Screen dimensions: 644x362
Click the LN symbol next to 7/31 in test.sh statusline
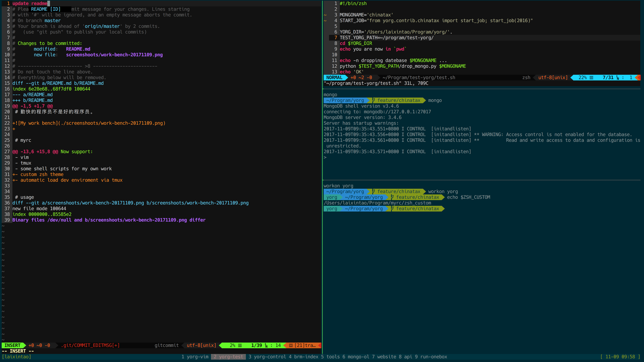tap(618, 78)
